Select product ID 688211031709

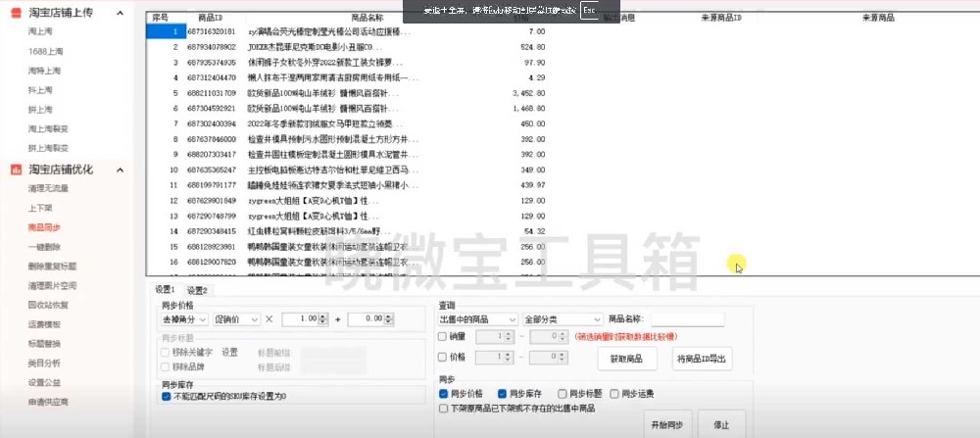212,93
